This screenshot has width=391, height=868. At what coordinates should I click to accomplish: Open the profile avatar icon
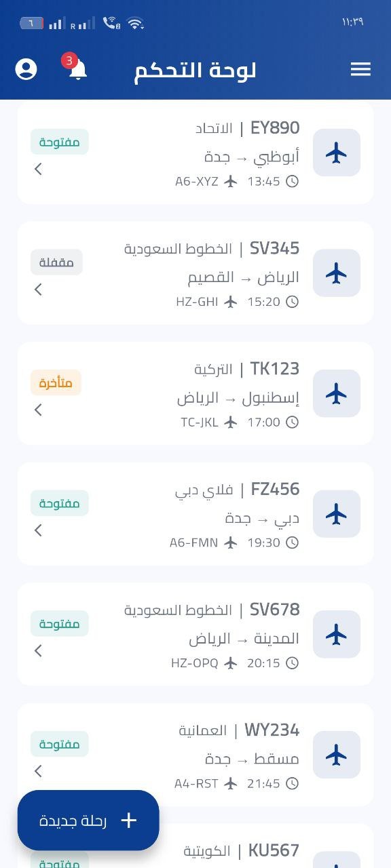26,69
